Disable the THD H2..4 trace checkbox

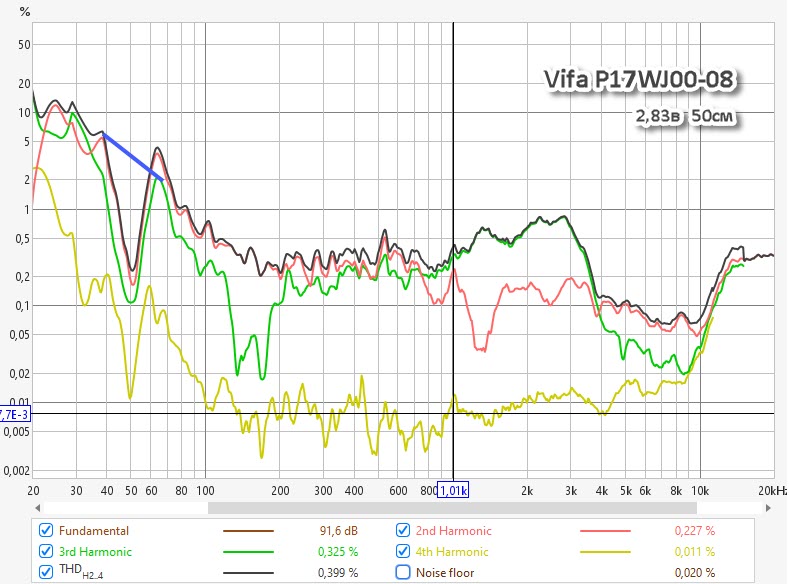coord(46,572)
